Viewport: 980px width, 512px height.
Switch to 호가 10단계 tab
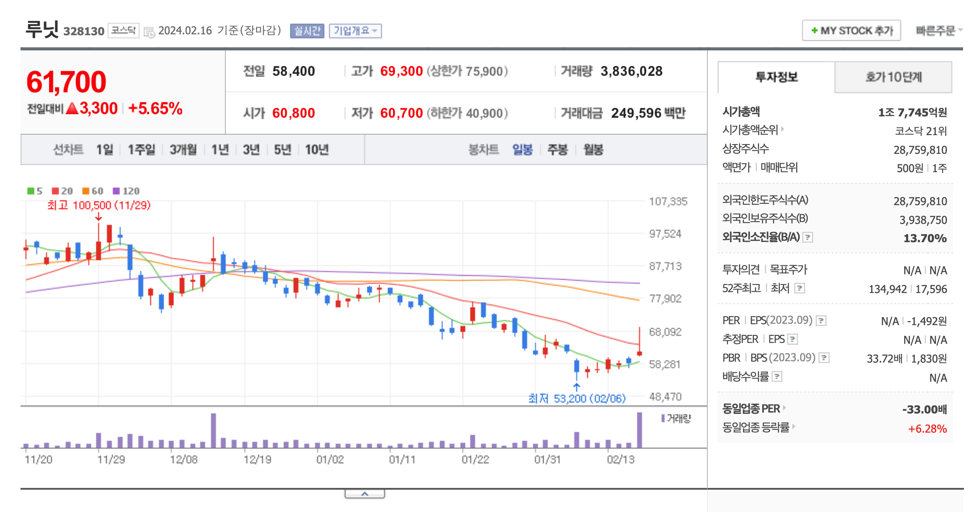[x=893, y=77]
